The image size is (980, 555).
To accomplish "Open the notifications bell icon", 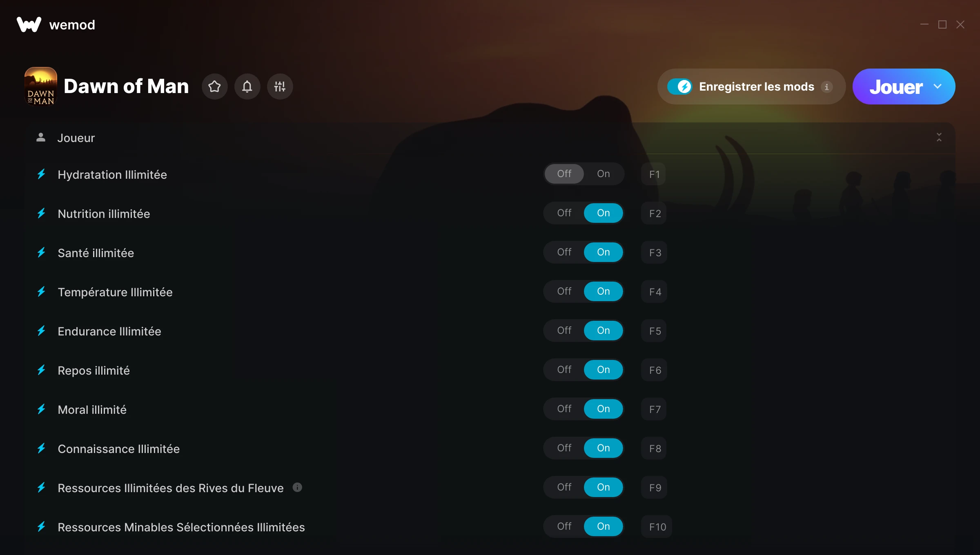I will (247, 87).
